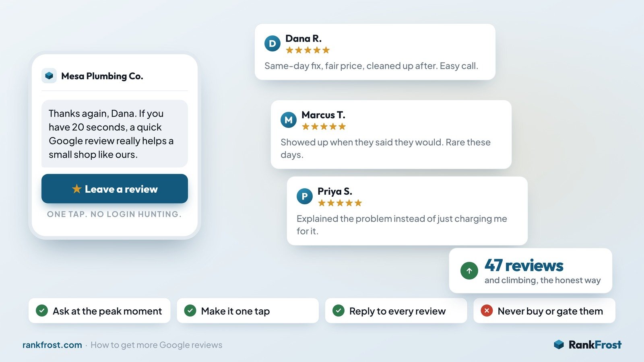Click the green check beside Reply to every review
Viewport: 644px width, 362px height.
point(339,311)
